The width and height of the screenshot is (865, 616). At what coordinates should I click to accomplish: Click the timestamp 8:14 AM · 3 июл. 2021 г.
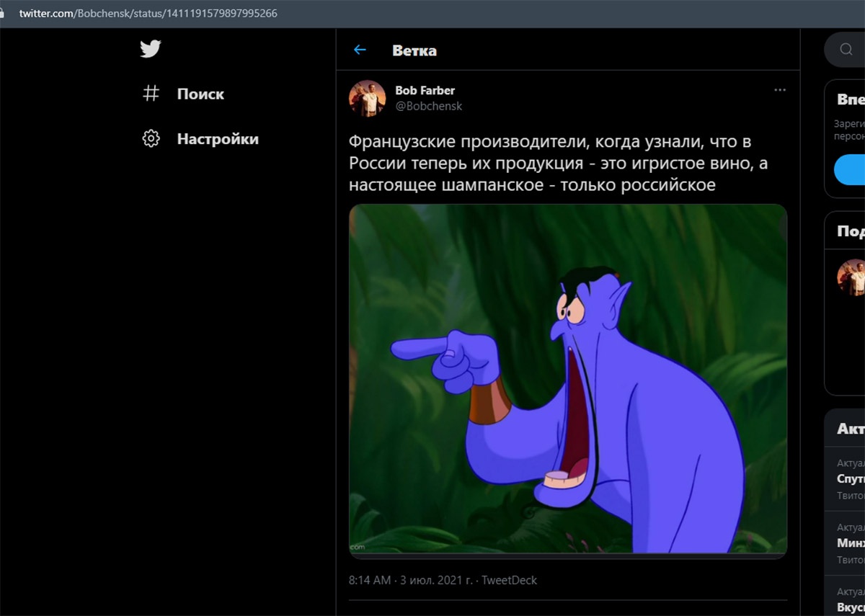pos(412,580)
